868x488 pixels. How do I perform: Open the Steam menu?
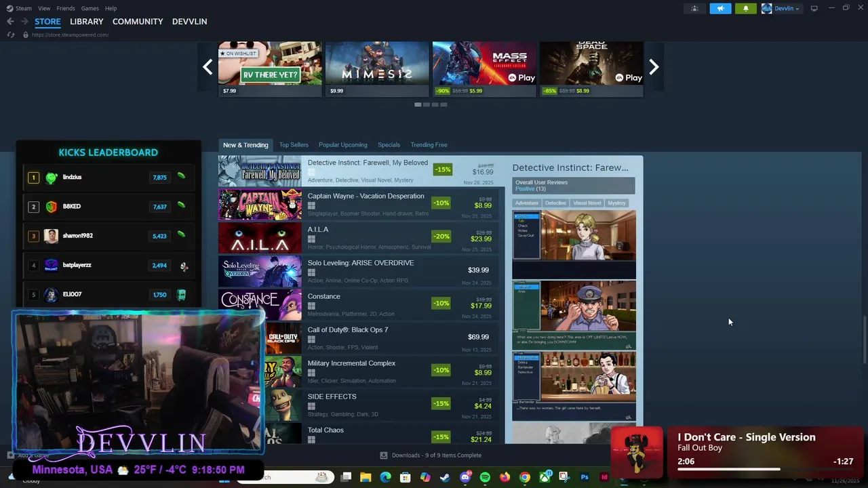pos(20,8)
